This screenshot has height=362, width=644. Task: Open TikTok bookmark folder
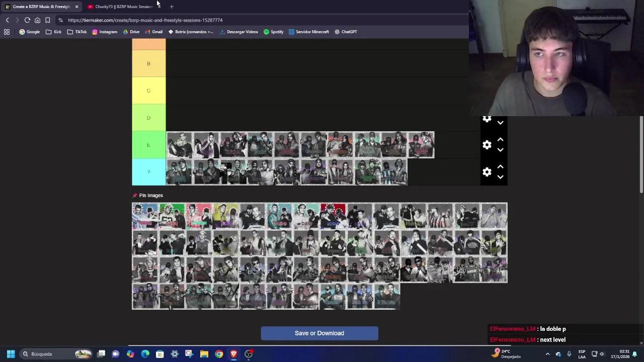tap(77, 32)
